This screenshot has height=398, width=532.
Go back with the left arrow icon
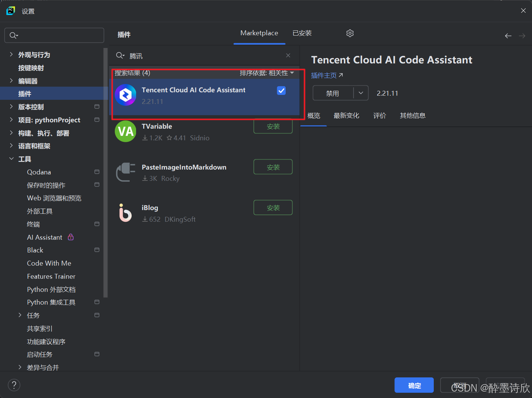(508, 36)
